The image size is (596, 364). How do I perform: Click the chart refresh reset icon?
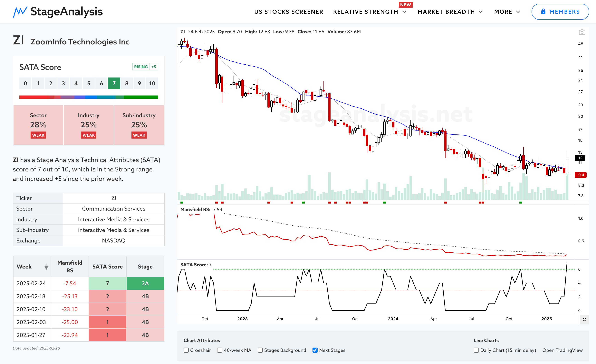click(584, 319)
